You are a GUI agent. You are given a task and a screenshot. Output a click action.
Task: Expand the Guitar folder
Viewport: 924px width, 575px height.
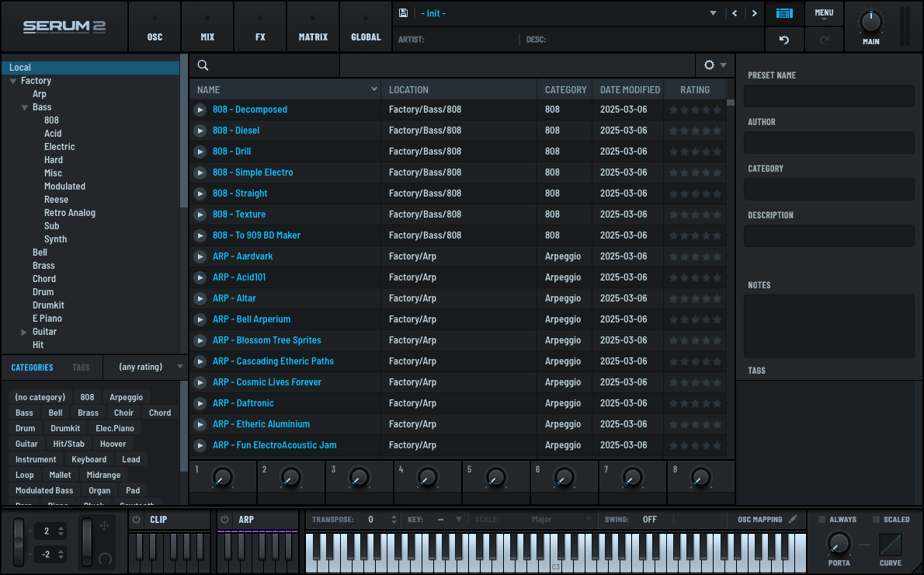tap(24, 332)
